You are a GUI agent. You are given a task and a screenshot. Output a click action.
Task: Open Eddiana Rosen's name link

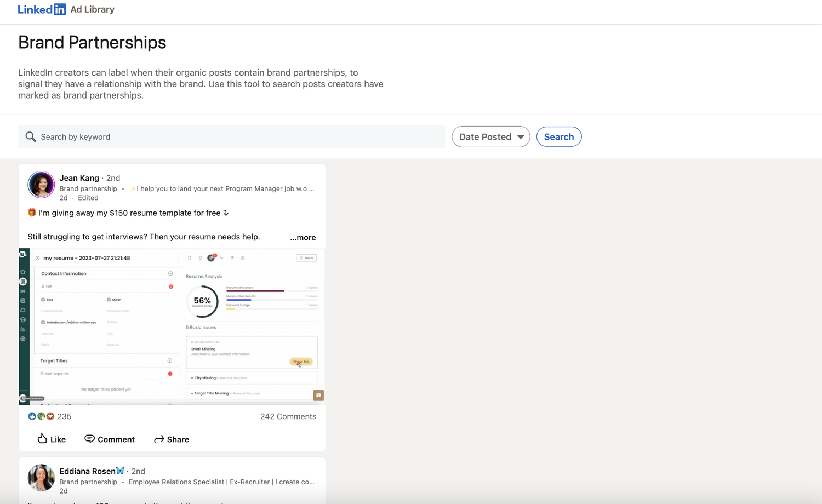coord(87,471)
